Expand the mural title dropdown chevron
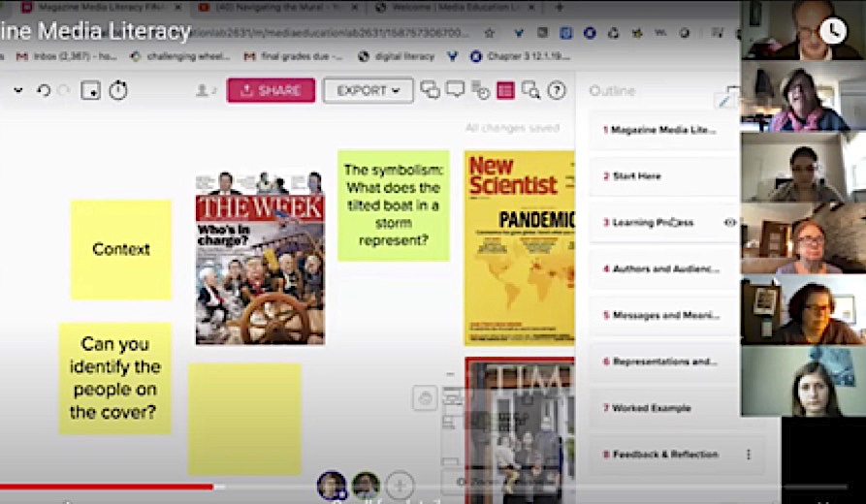The image size is (866, 504). (18, 90)
